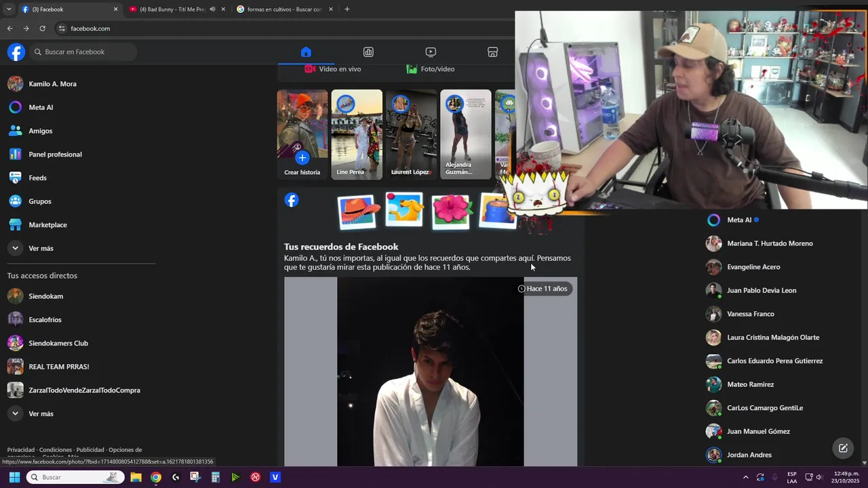Click the Meta AI sidebar icon

[15, 107]
